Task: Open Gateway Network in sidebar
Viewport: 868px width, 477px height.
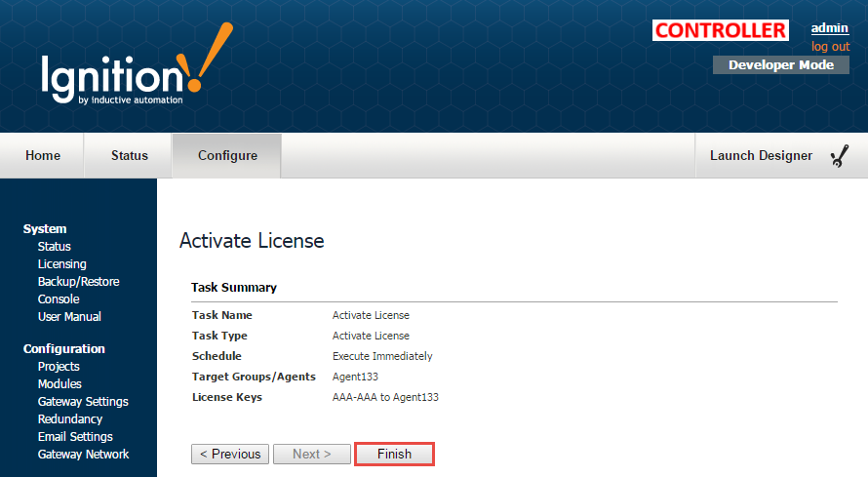Action: 83,455
